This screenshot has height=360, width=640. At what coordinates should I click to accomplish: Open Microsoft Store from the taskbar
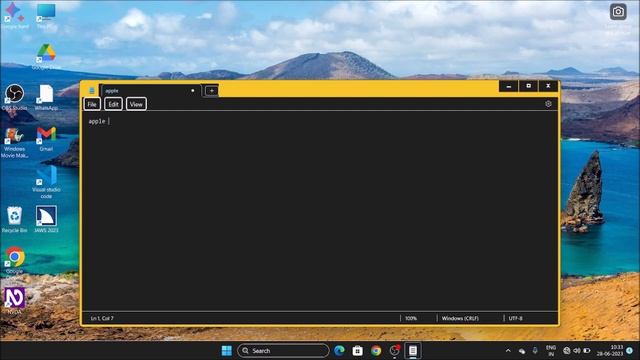click(358, 351)
